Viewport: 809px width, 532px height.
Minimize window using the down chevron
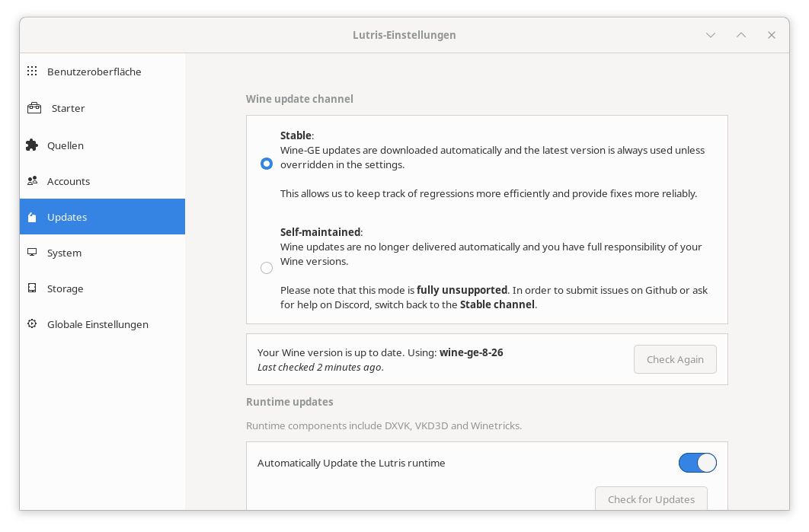coord(711,35)
